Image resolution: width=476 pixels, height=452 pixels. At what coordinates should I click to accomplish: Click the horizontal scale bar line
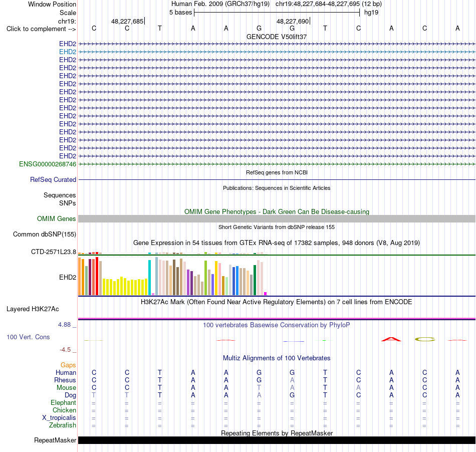click(277, 13)
